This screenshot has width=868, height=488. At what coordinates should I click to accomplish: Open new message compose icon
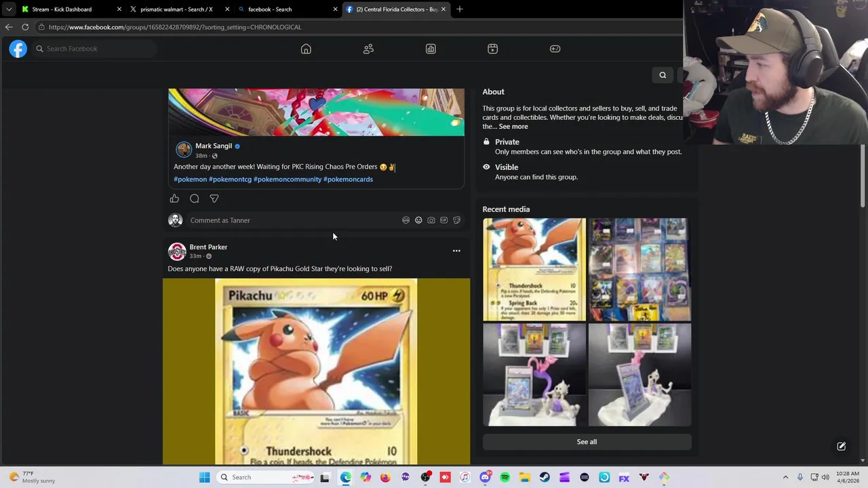click(841, 446)
